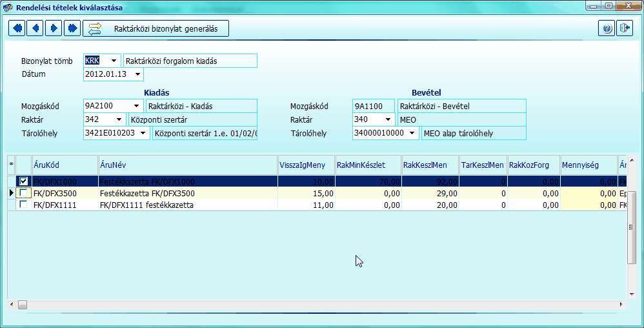Click the 29,00 RakKeszlMen cell
This screenshot has width=644, height=328.
[x=430, y=193]
